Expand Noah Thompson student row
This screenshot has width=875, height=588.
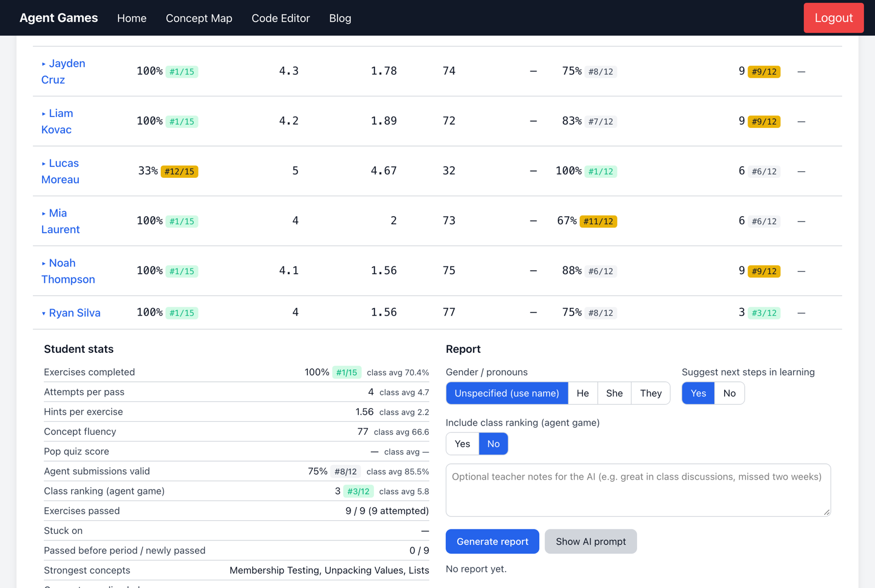pos(68,271)
